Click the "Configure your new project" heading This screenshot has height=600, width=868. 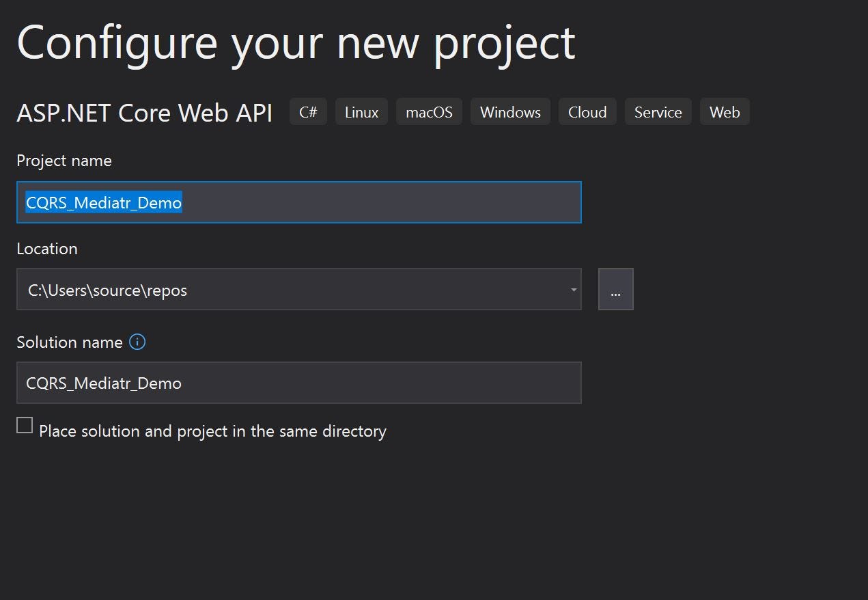coord(296,42)
